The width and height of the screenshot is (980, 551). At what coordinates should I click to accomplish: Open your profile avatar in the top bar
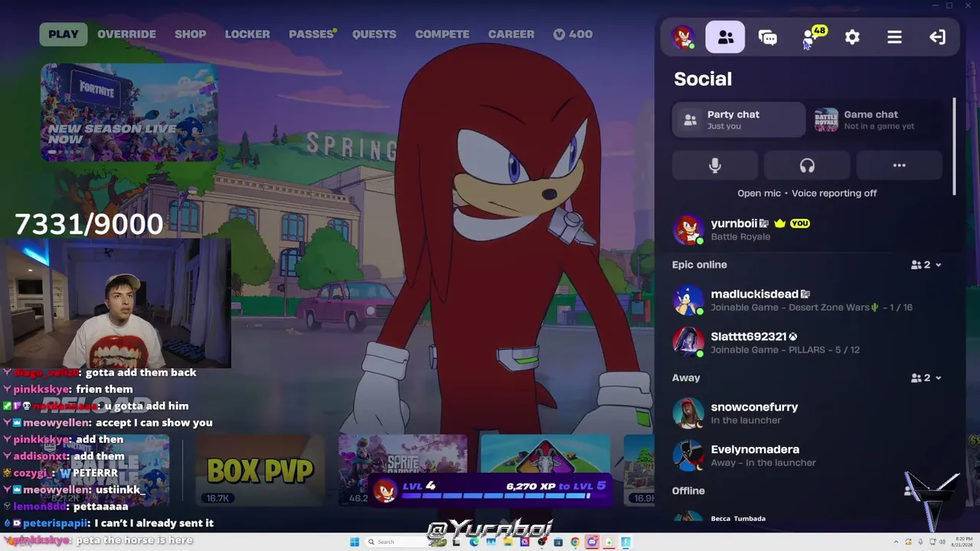pos(683,37)
